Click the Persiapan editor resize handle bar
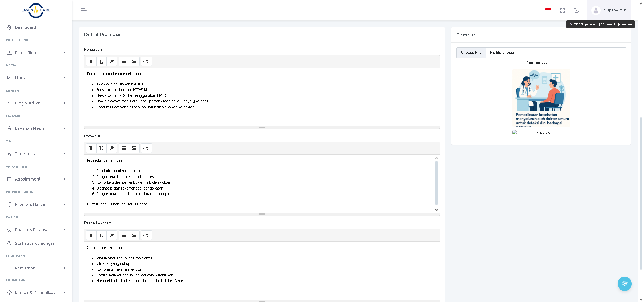The image size is (644, 302). [x=262, y=127]
